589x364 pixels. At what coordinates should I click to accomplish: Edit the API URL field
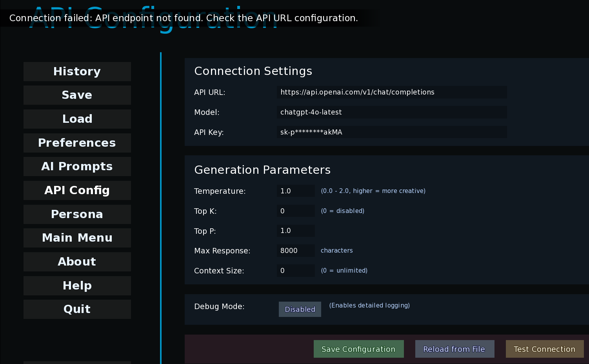(x=391, y=92)
